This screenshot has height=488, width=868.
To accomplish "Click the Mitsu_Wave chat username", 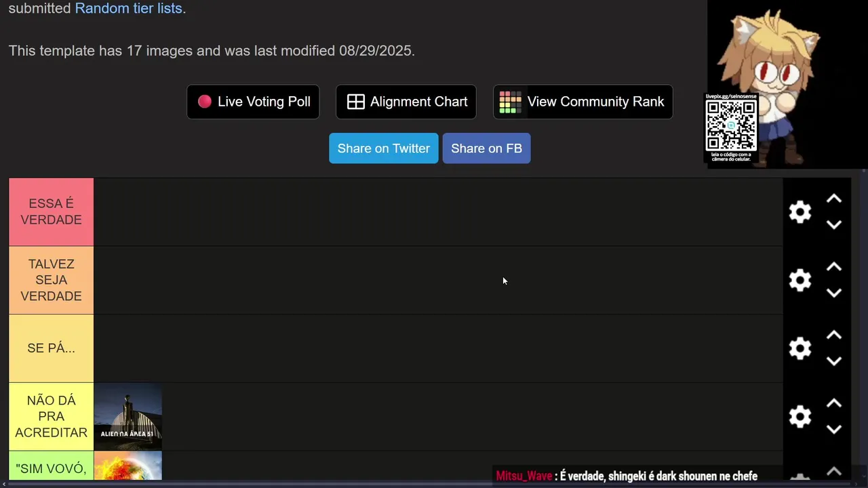I will [x=524, y=476].
